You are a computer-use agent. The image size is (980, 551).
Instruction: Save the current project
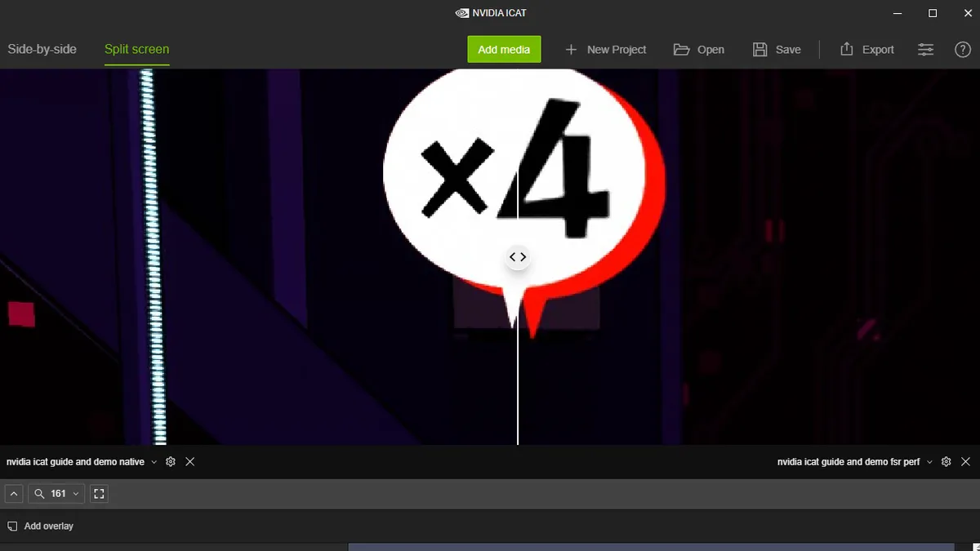777,50
